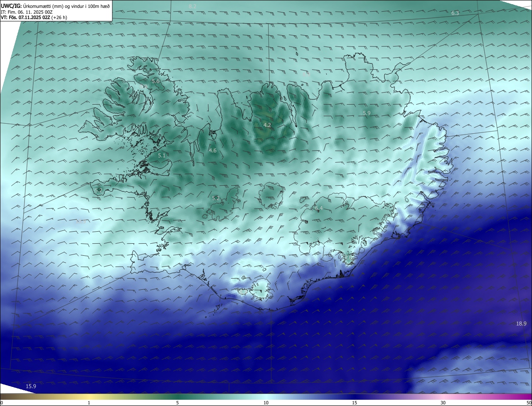Click the 18.9 value label over the southeast ocean
The width and height of the screenshot is (532, 406).
click(x=521, y=324)
